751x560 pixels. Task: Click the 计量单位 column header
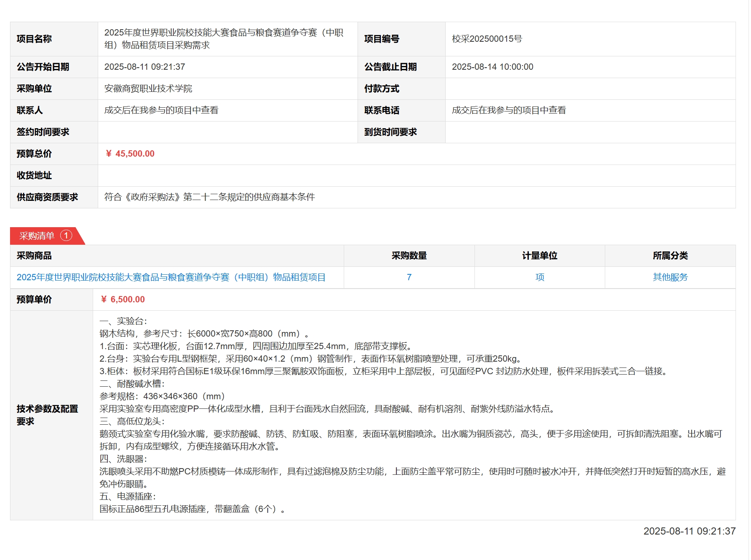click(540, 256)
